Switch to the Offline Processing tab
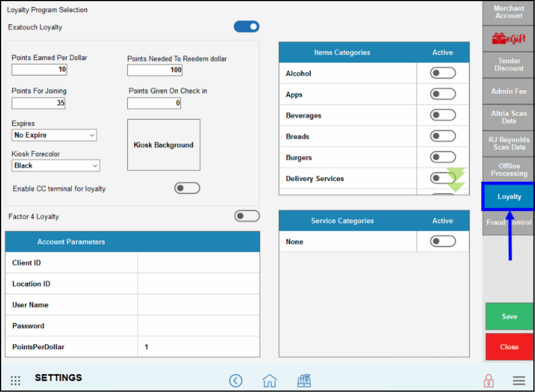 (x=508, y=170)
